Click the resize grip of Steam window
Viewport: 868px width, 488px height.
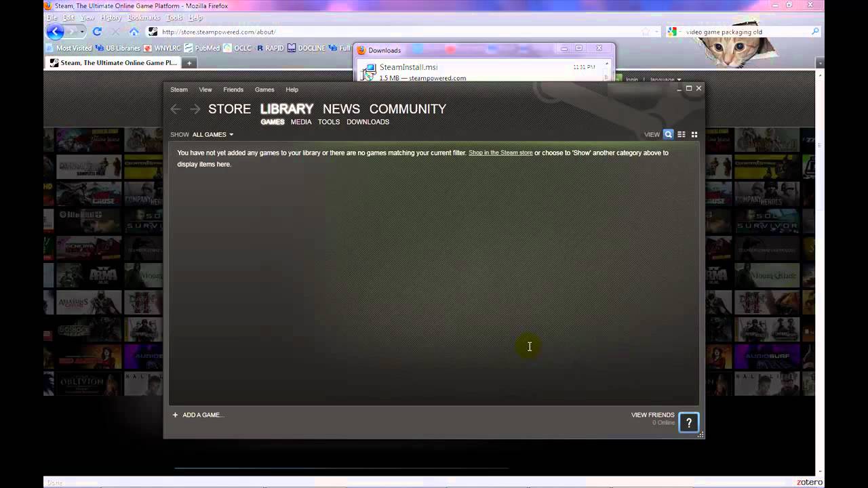(x=701, y=434)
